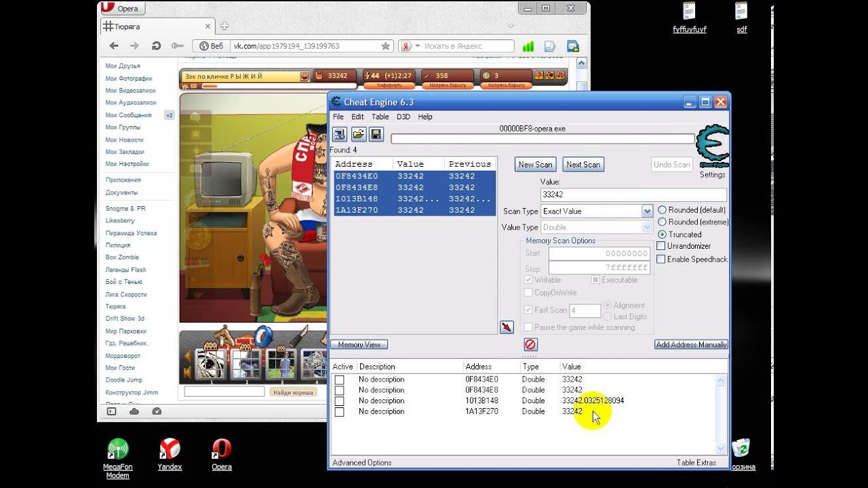This screenshot has height=488, width=868.
Task: Toggle Enable Speedhack checkbox
Action: coord(661,259)
